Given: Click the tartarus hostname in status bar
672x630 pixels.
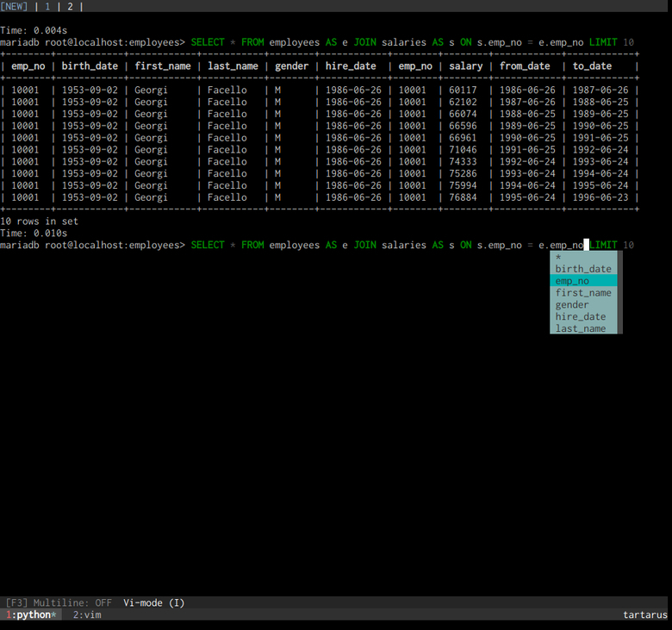Looking at the screenshot, I should pos(644,615).
